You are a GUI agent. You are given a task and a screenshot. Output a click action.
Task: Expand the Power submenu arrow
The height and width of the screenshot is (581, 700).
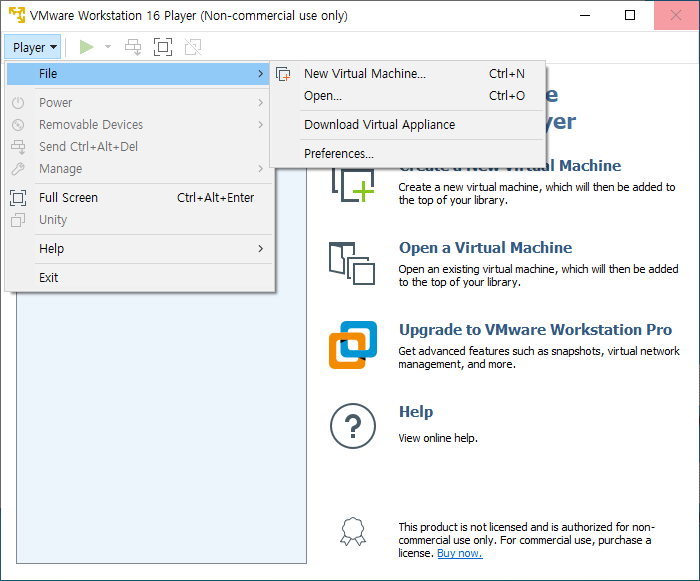tap(261, 103)
